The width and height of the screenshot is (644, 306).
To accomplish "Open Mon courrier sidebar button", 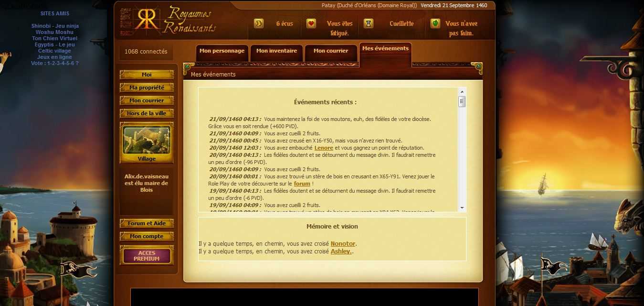I will click(x=147, y=100).
